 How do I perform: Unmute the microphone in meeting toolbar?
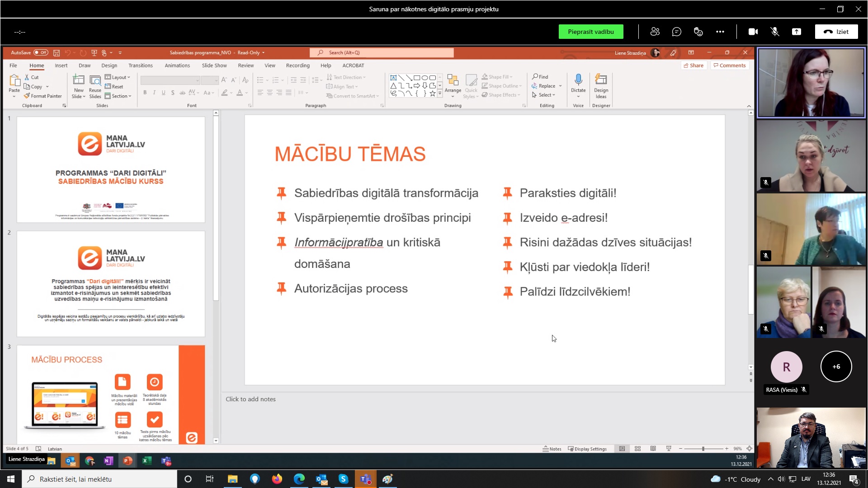774,32
